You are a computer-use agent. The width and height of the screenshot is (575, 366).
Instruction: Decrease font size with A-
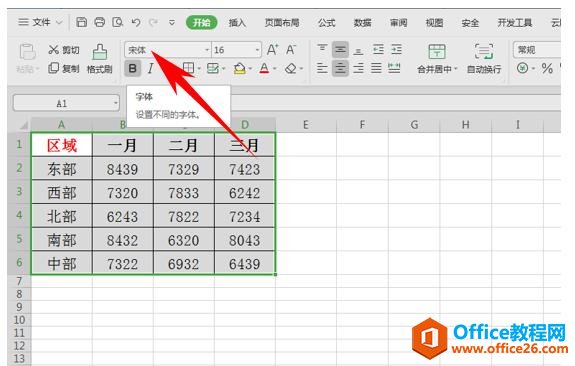291,50
